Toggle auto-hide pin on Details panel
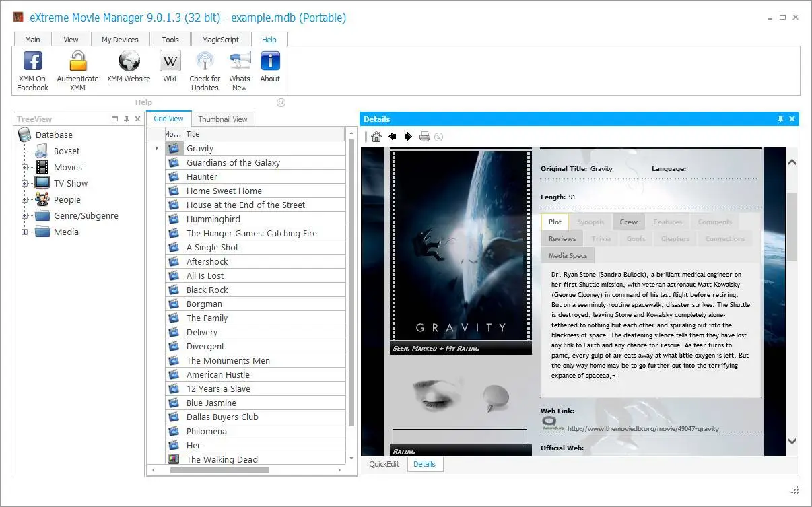Screen dimensions: 812x507 point(781,119)
